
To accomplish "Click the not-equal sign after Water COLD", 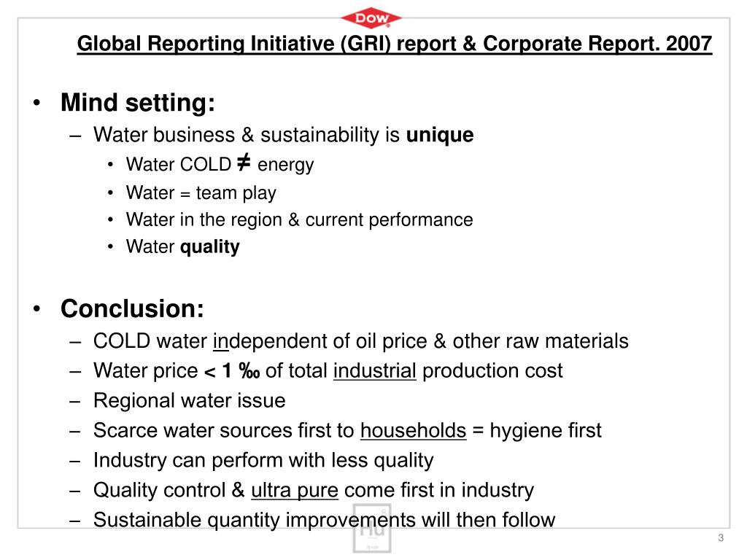I will pos(244,163).
